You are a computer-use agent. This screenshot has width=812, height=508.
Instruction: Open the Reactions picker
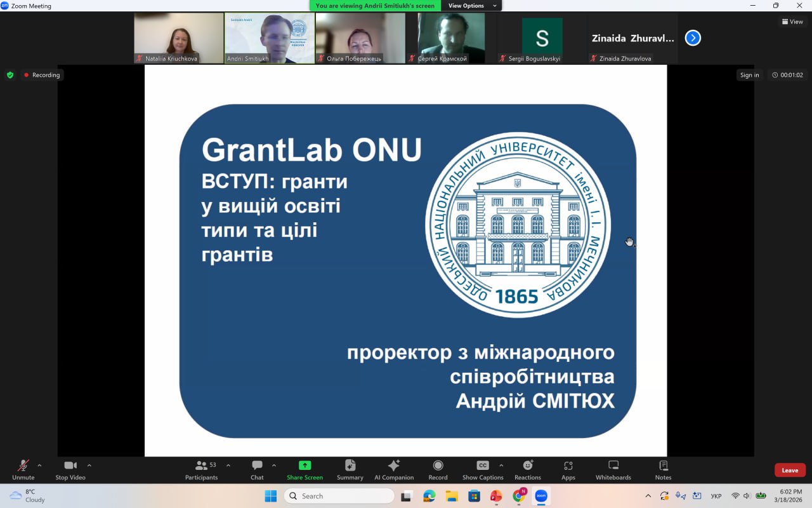(527, 469)
